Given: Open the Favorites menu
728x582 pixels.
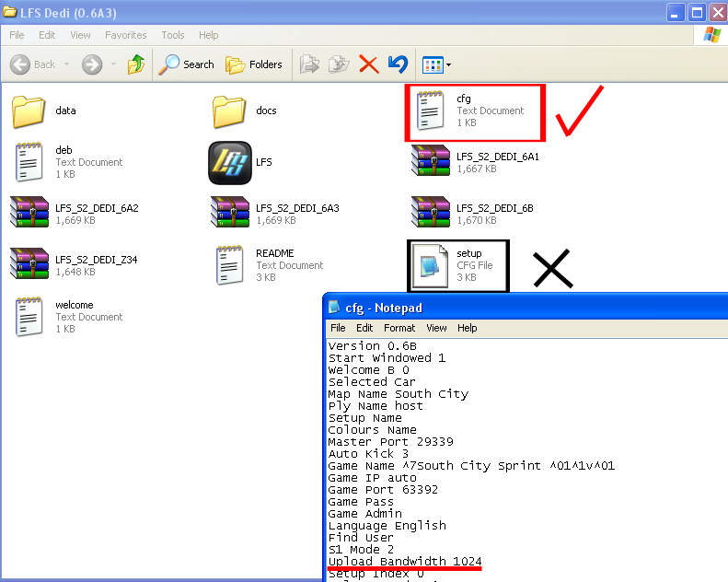Looking at the screenshot, I should point(126,35).
